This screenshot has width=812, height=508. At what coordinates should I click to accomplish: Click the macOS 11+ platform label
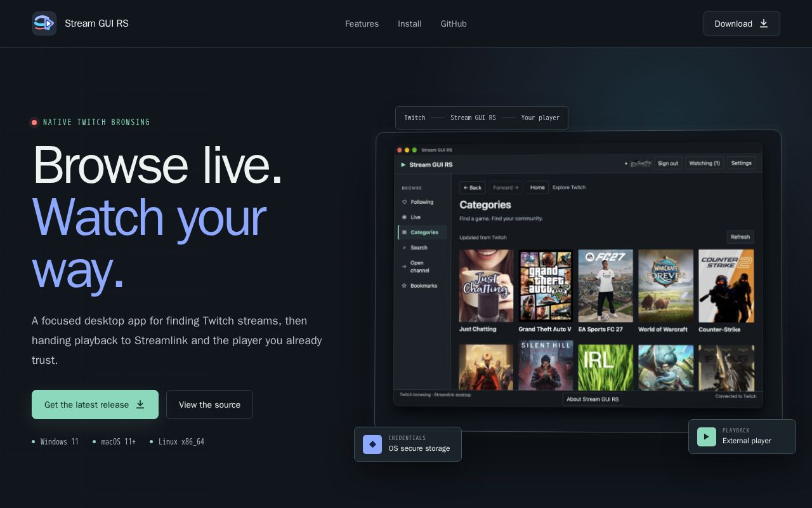[119, 441]
